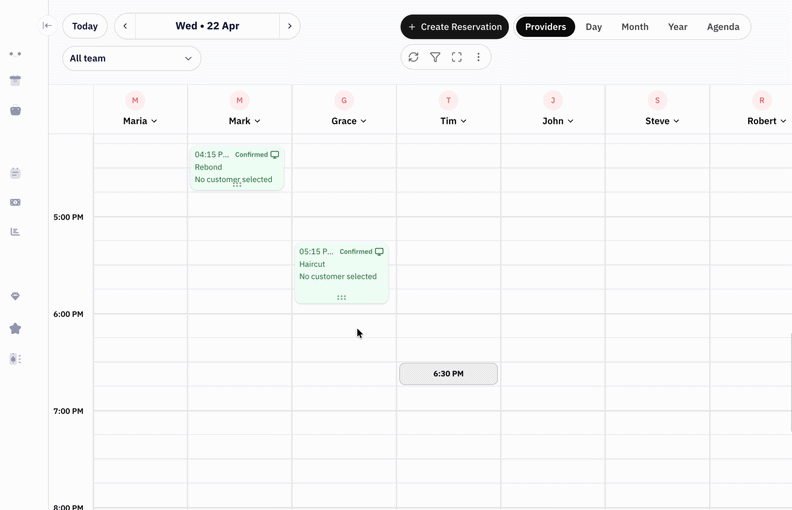Go to the next day arrow

click(x=289, y=26)
